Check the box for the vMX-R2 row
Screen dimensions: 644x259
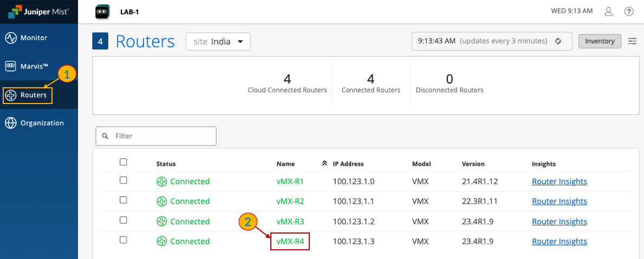click(x=123, y=200)
